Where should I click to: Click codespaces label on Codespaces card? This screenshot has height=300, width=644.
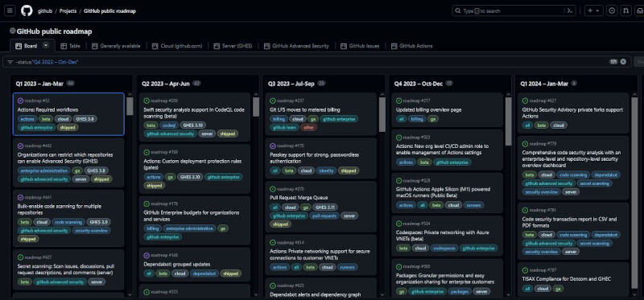coord(444,249)
